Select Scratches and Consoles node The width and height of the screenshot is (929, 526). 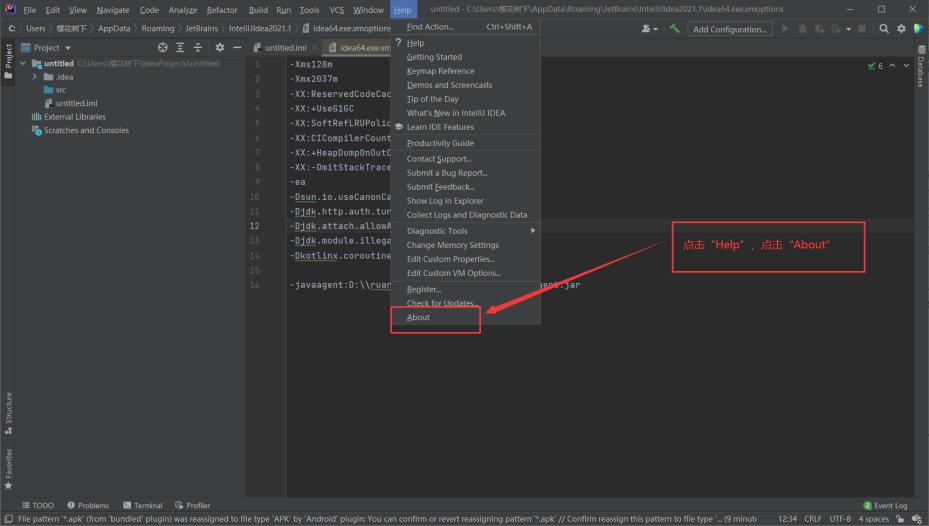pyautogui.click(x=86, y=130)
